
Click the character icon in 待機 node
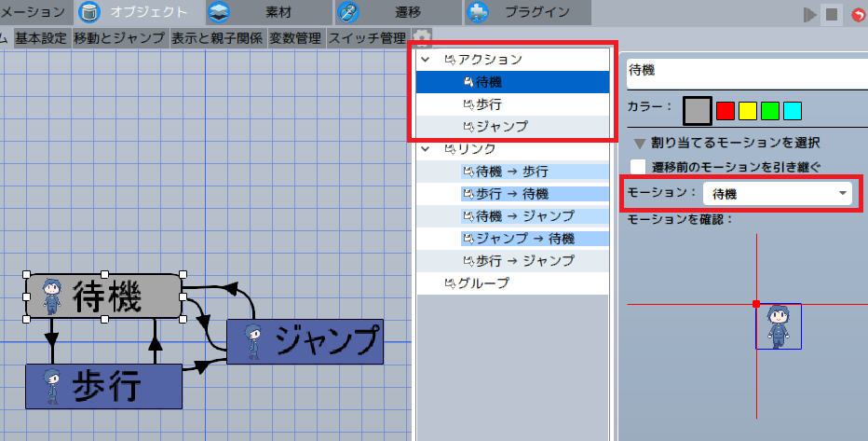52,296
